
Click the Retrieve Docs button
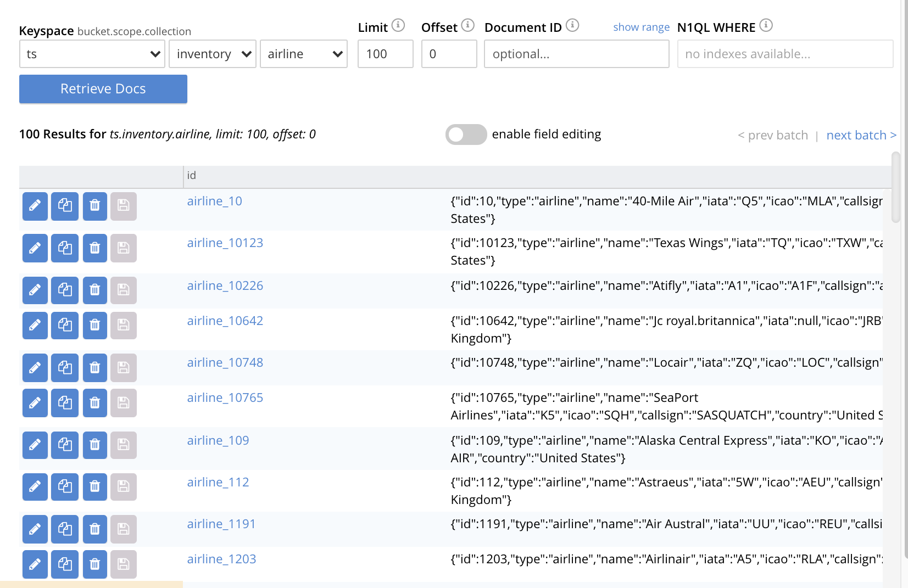103,89
